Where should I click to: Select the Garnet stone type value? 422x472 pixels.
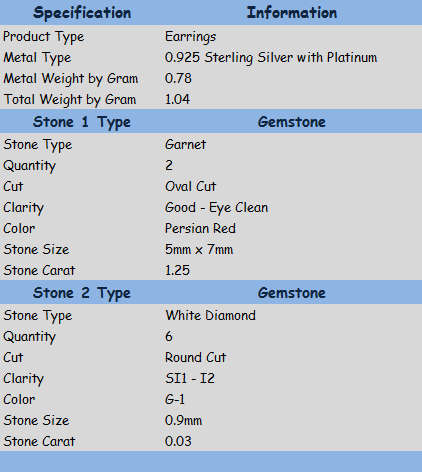point(185,145)
